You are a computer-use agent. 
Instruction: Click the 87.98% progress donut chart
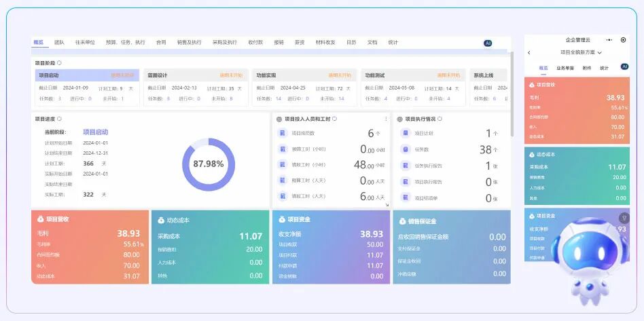coord(208,164)
